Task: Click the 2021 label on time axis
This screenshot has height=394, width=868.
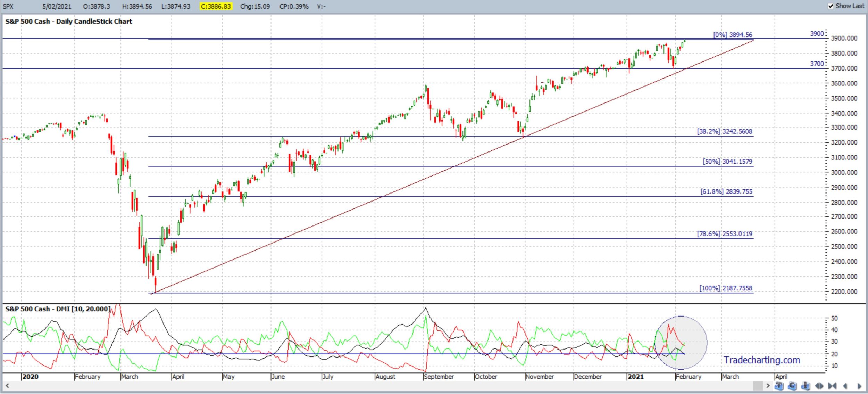Action: (635, 377)
